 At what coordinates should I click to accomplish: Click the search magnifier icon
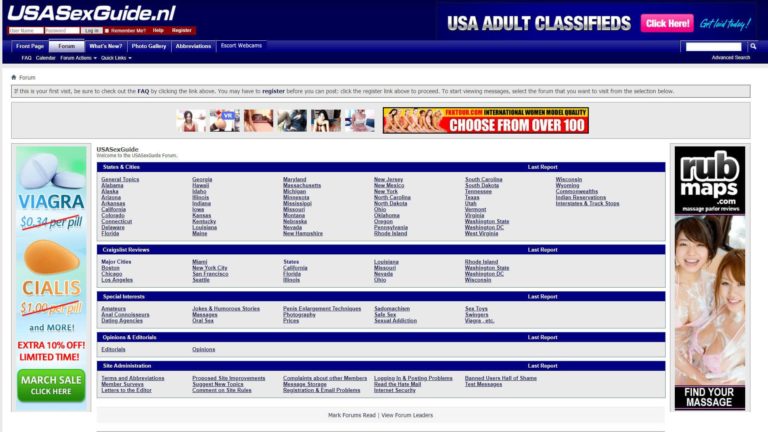pos(753,47)
